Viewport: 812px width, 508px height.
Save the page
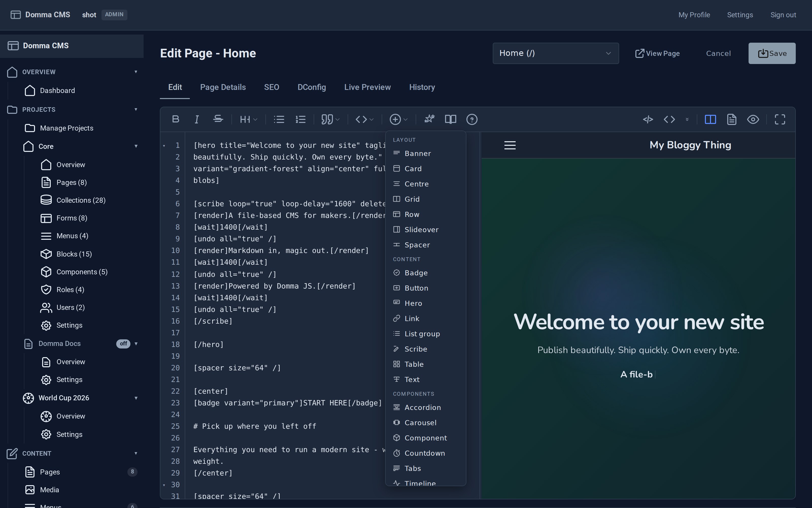[772, 53]
